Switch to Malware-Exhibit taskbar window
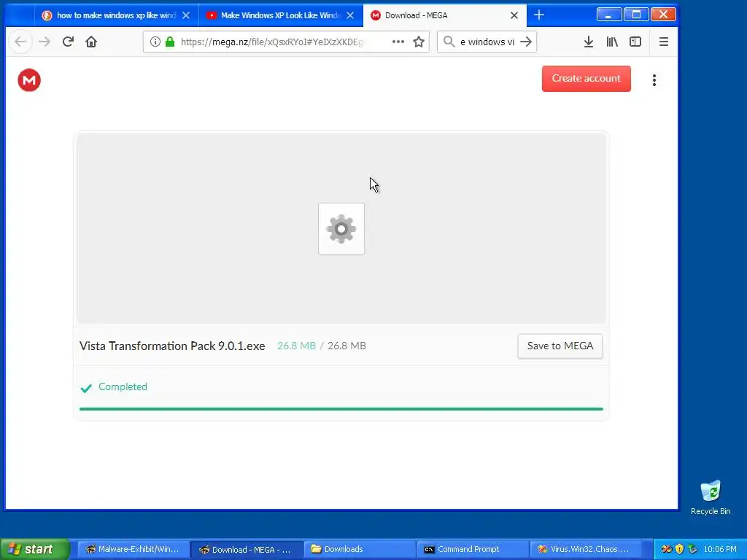This screenshot has height=560, width=747. [x=133, y=549]
